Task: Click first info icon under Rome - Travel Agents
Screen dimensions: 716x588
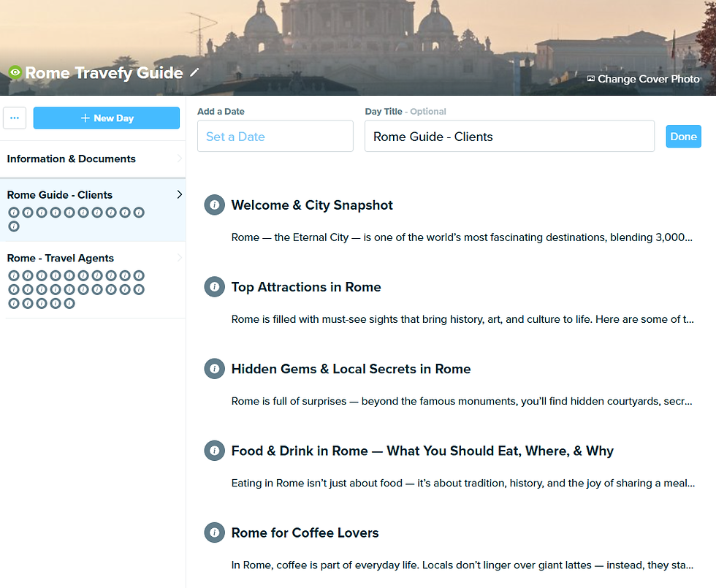Action: (x=14, y=276)
